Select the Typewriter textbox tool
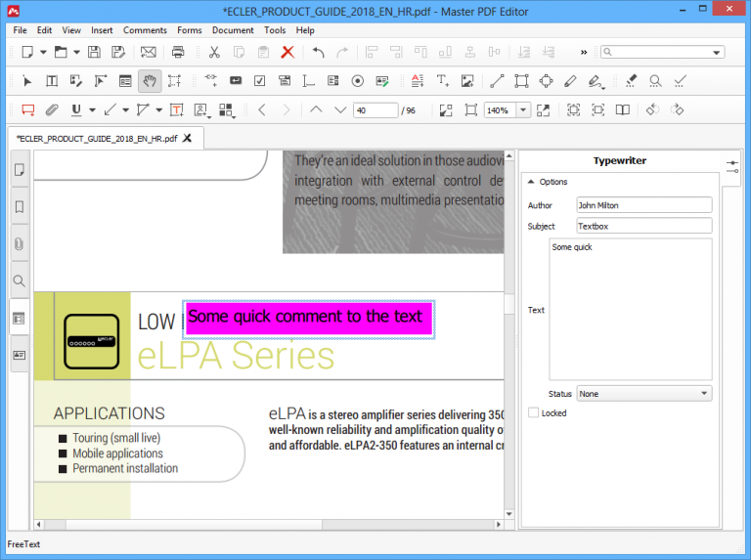 (176, 110)
